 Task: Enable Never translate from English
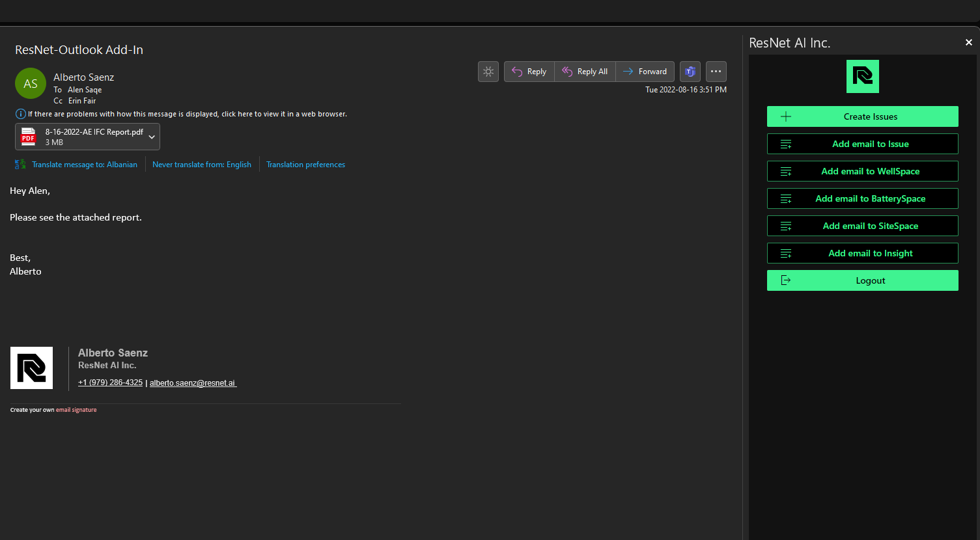202,164
